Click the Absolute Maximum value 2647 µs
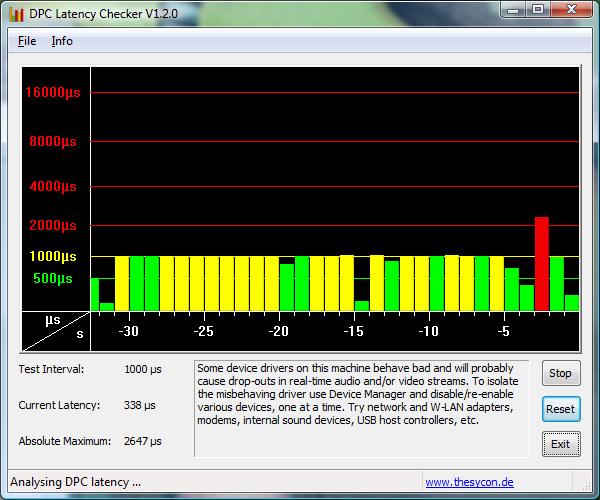 pyautogui.click(x=142, y=441)
